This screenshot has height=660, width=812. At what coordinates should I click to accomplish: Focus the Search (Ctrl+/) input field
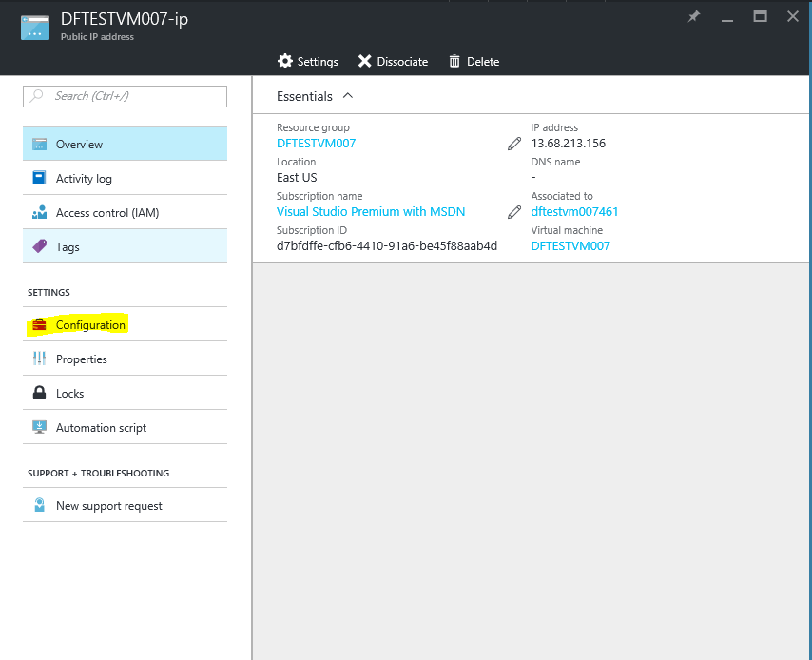(125, 96)
